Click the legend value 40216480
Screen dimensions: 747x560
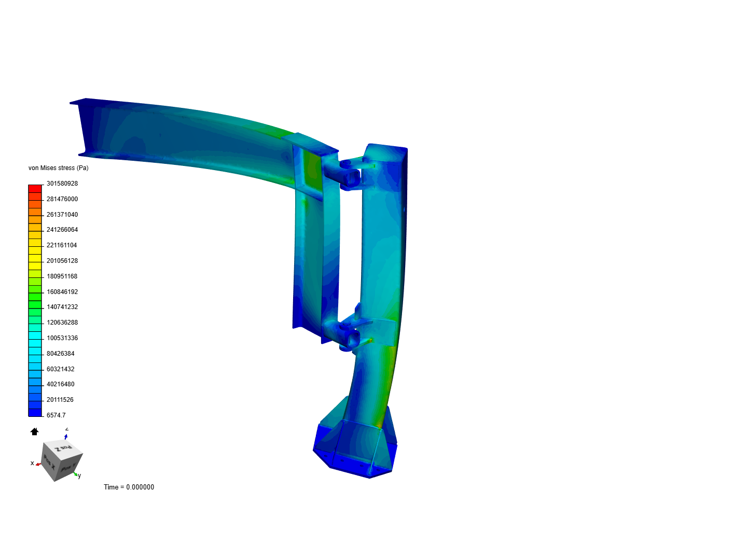[61, 384]
